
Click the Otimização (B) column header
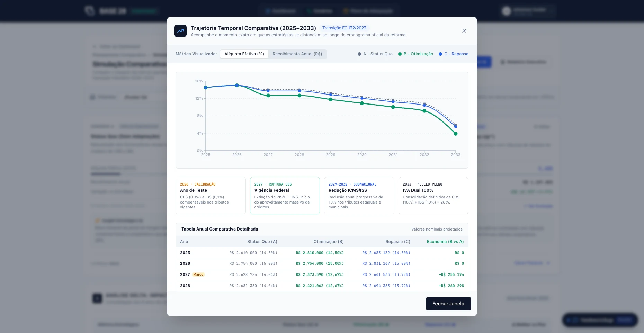click(329, 242)
